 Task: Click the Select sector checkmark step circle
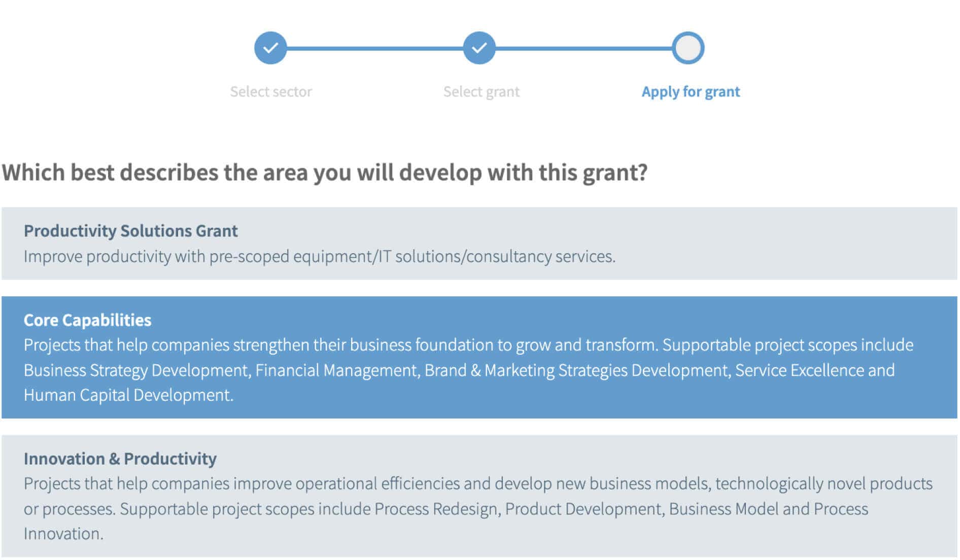click(270, 48)
